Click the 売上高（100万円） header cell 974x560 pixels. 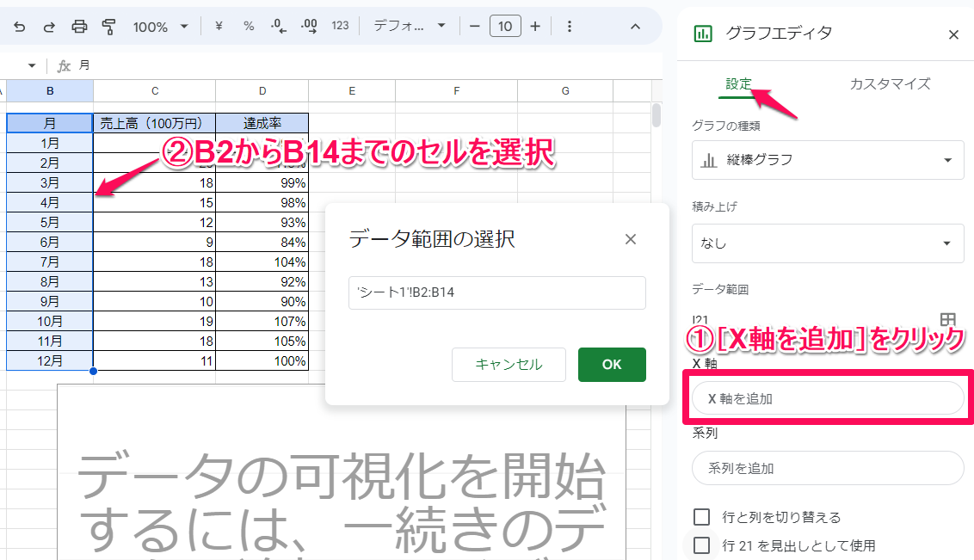click(x=155, y=123)
